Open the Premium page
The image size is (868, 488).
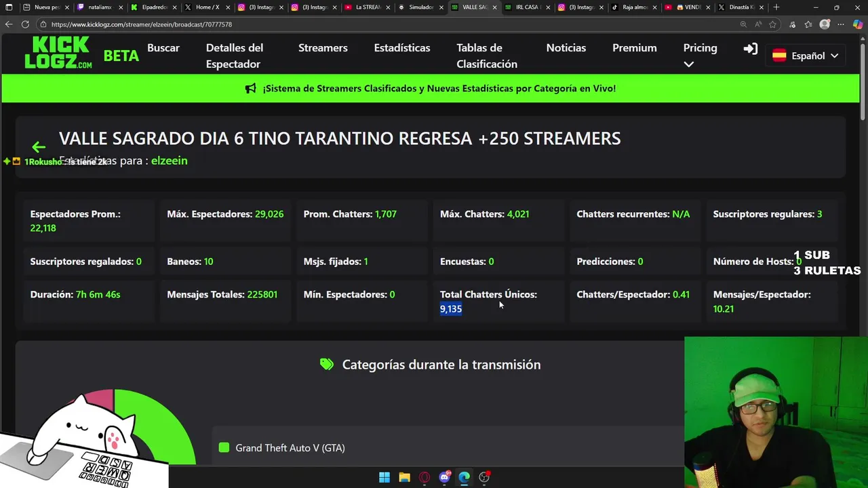pos(635,48)
